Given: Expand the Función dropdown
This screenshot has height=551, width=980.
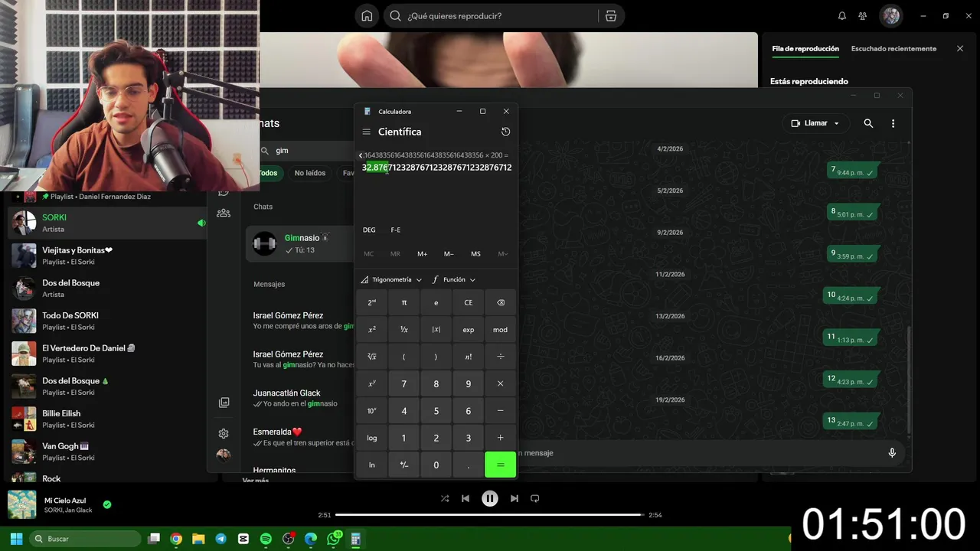Looking at the screenshot, I should (454, 279).
